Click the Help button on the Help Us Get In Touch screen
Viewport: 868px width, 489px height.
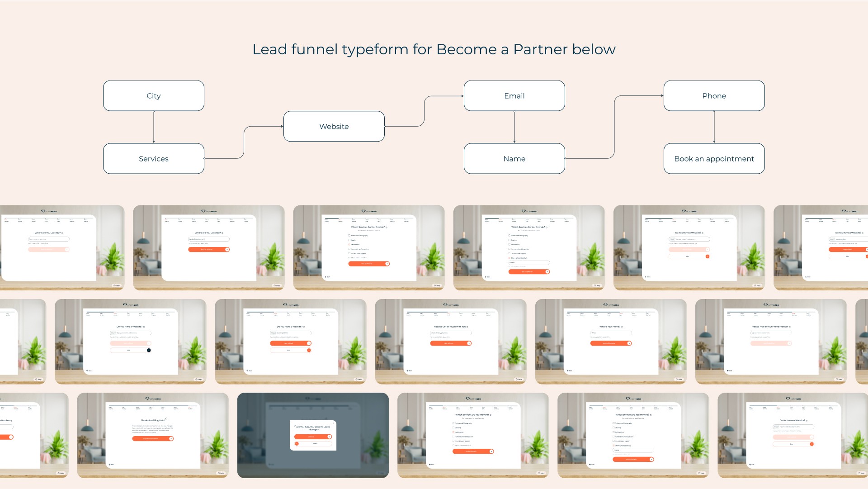(519, 380)
